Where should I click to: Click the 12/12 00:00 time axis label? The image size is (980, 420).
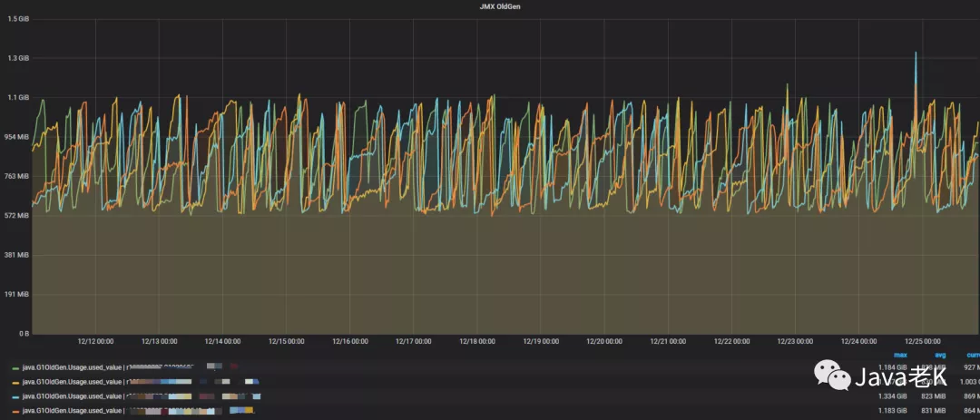point(95,342)
